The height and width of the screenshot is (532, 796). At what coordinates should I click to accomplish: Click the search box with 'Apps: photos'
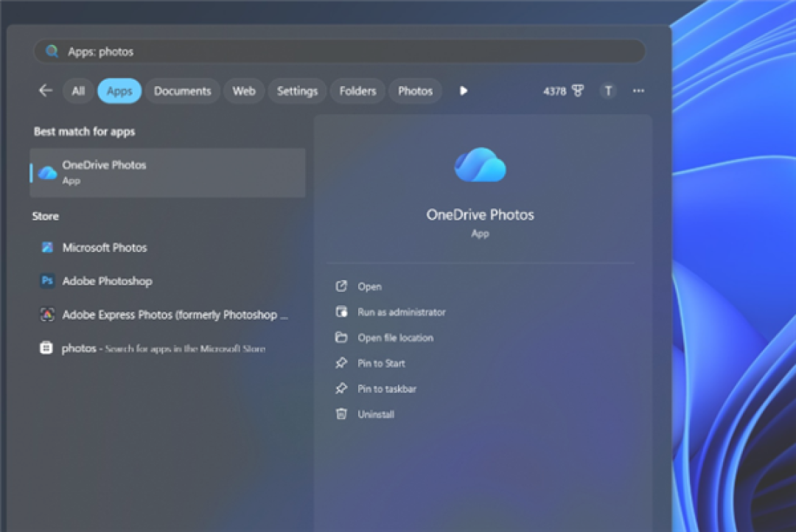tap(339, 52)
